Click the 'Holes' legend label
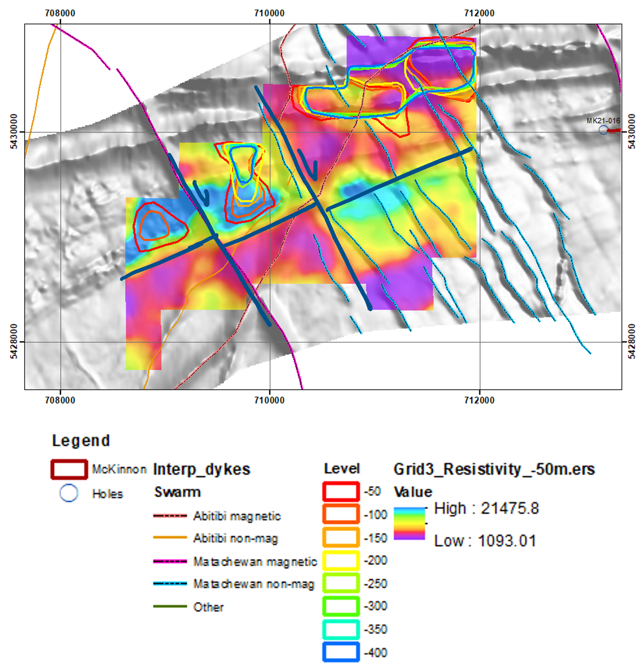The height and width of the screenshot is (664, 644). [107, 494]
